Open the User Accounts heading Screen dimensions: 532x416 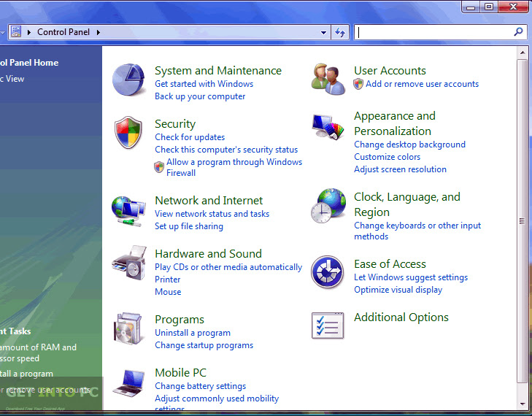click(390, 71)
